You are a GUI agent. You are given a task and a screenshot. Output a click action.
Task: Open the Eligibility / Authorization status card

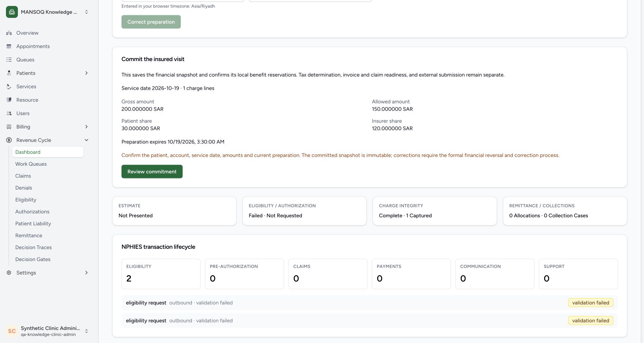304,211
